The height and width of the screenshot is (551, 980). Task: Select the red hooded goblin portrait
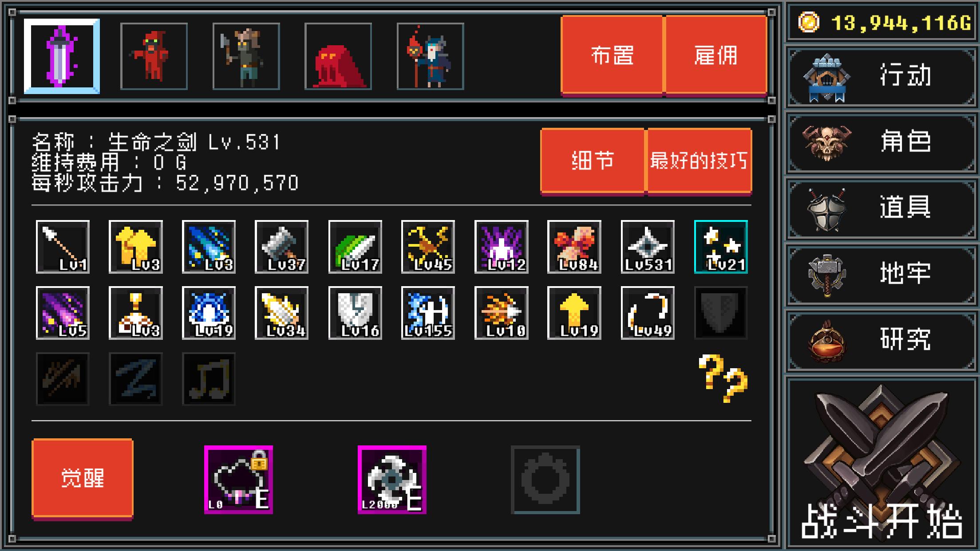click(154, 56)
